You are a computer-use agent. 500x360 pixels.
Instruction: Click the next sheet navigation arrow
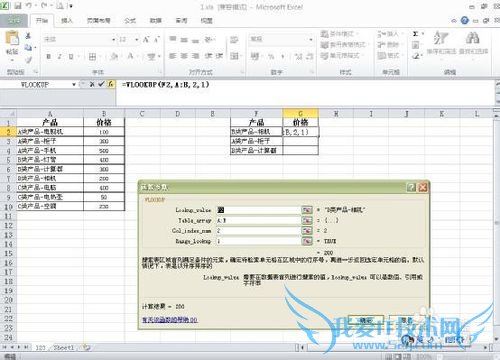pos(19,347)
